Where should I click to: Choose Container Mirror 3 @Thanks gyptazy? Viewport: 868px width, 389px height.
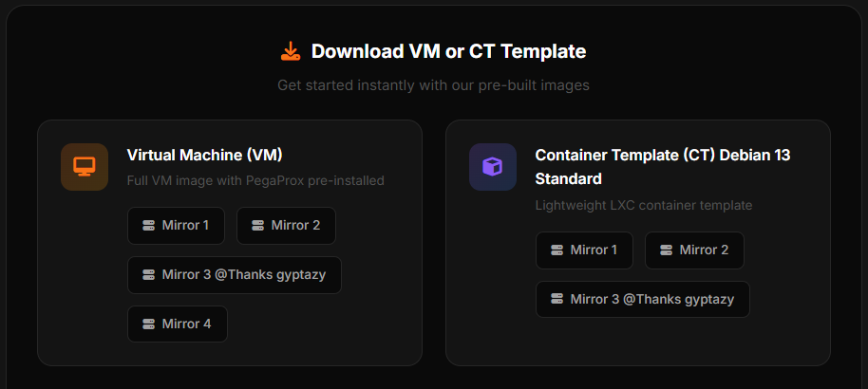[x=643, y=300]
